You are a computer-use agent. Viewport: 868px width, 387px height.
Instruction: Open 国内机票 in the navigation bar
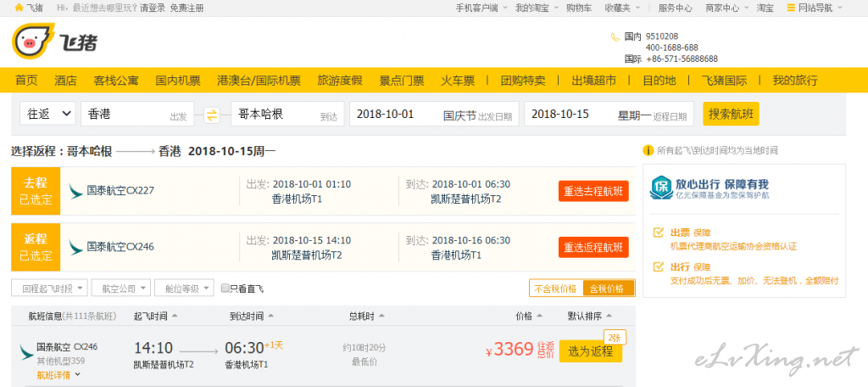178,81
